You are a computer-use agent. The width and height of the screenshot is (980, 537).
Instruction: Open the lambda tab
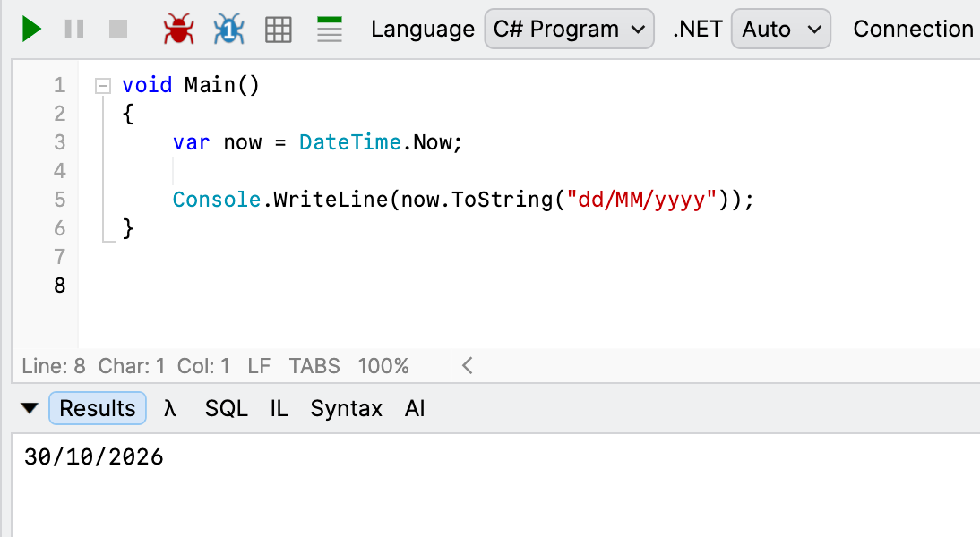[170, 408]
